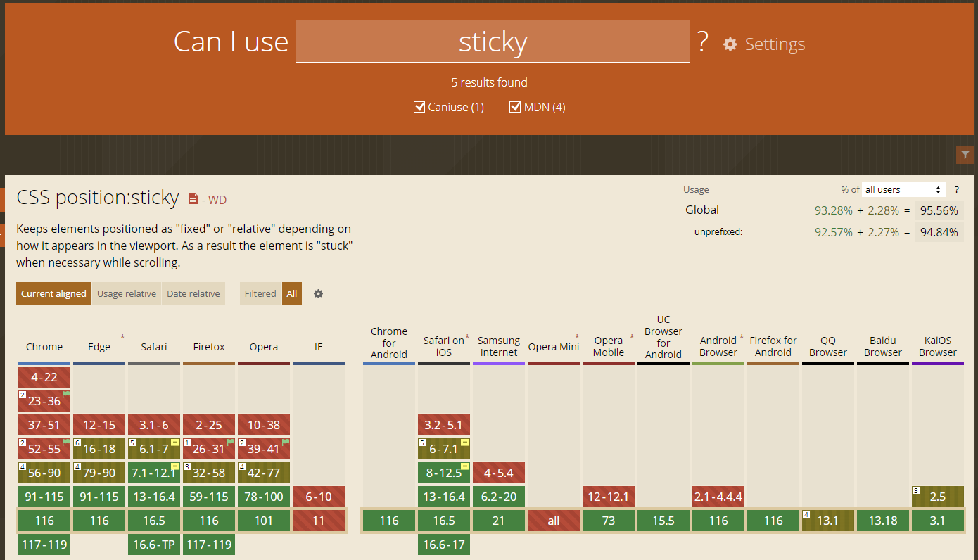Viewport: 978px width, 560px height.
Task: Select Chrome versions 4-22 cell
Action: tap(44, 377)
